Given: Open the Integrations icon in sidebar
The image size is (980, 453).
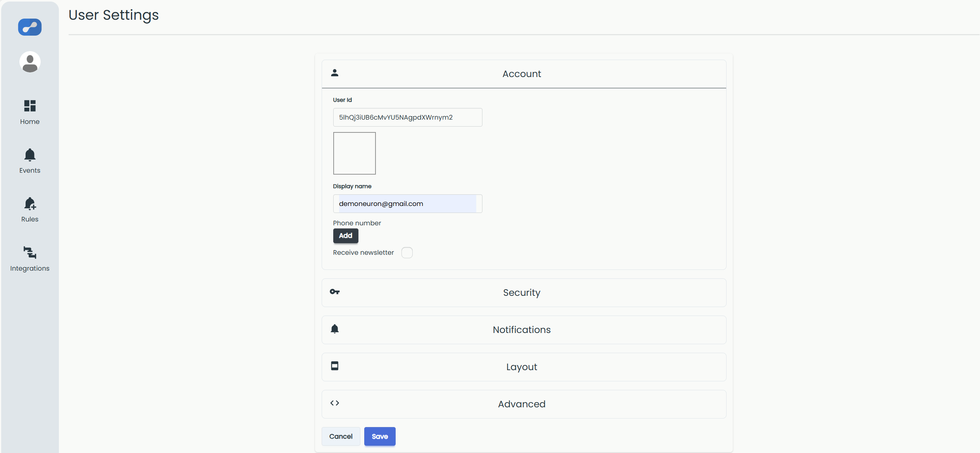Looking at the screenshot, I should (x=30, y=252).
